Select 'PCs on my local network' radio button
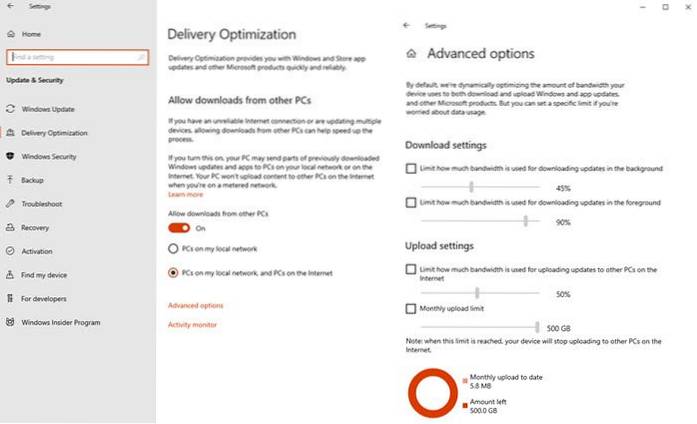The height and width of the screenshot is (424, 697). coord(174,246)
